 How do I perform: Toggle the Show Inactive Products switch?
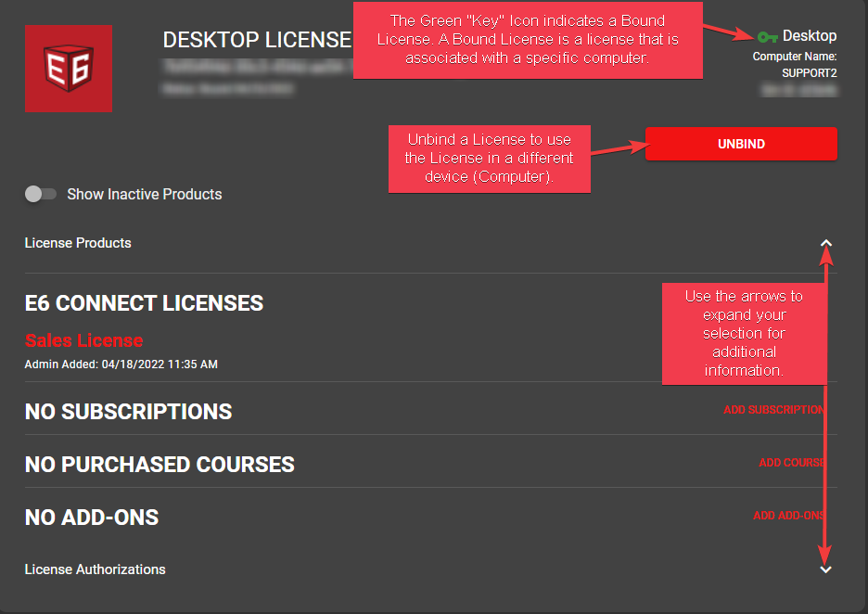[x=41, y=194]
